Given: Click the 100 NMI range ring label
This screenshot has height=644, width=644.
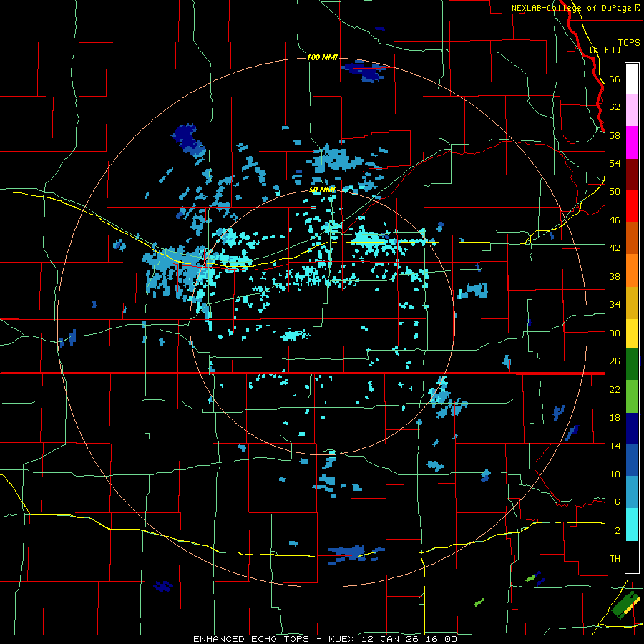Looking at the screenshot, I should click(x=322, y=57).
